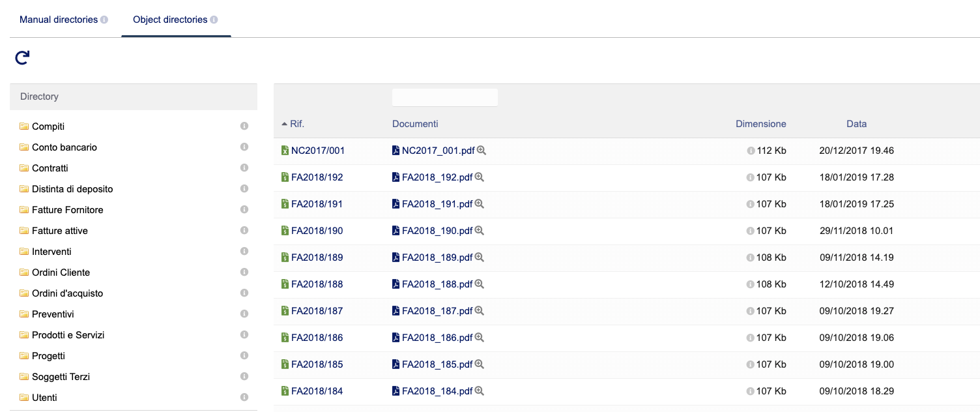This screenshot has width=980, height=412.
Task: Click the info icon next to Fatture attive
Action: tap(244, 230)
